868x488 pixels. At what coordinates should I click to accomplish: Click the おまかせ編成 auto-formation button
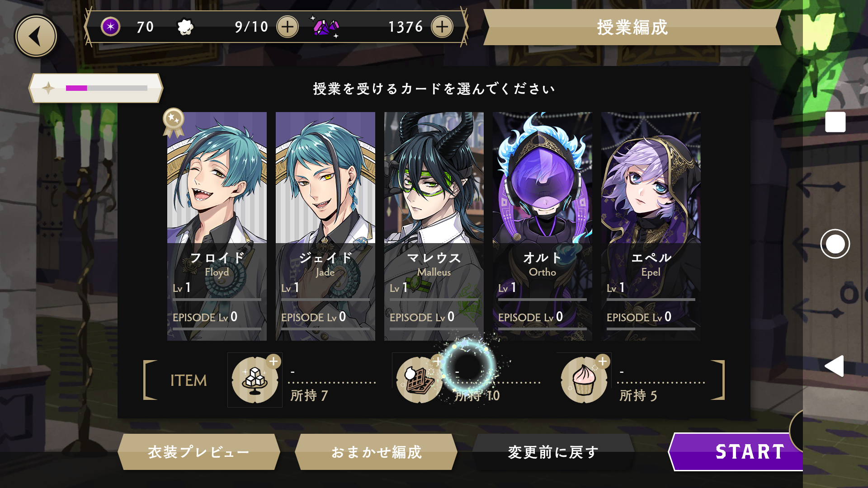tap(376, 452)
